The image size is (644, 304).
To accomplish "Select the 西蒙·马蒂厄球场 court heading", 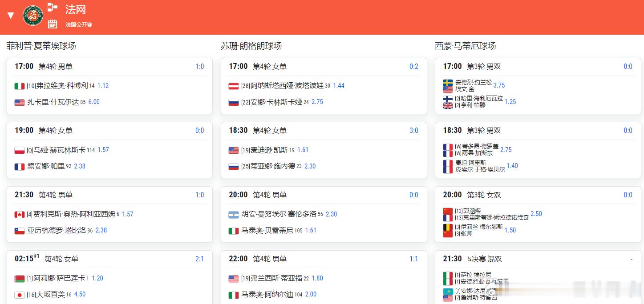I will point(466,46).
